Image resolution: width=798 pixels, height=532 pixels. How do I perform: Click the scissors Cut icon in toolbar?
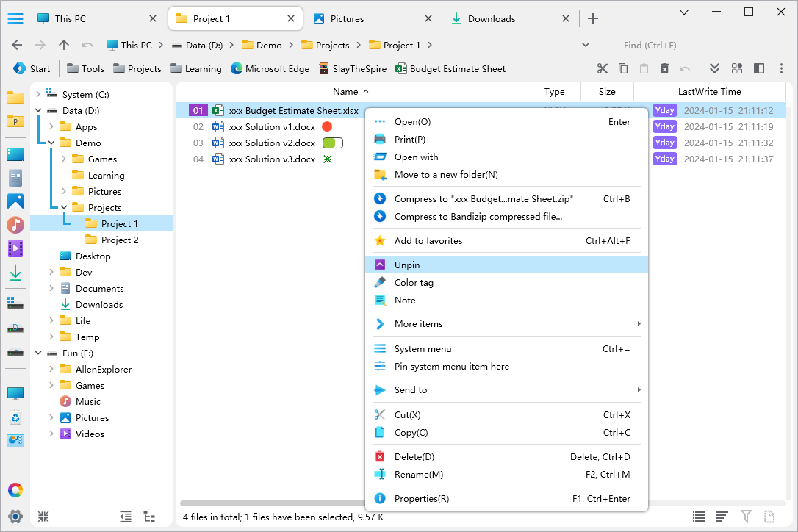coord(603,68)
